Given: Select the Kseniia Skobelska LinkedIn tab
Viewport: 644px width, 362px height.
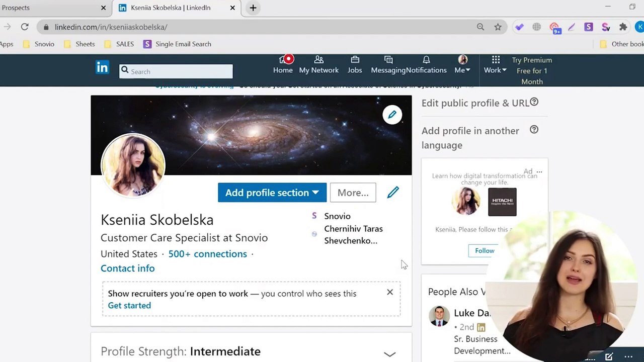Looking at the screenshot, I should [178, 8].
